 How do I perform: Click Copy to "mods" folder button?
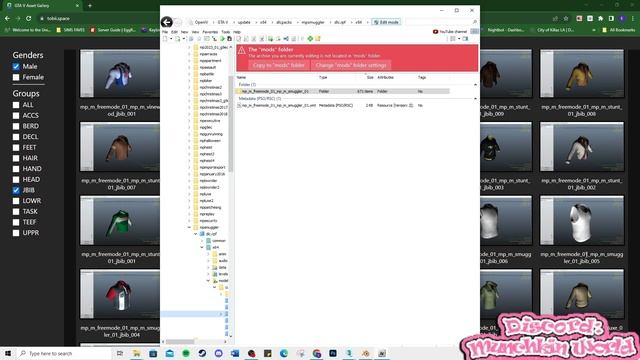[279, 65]
